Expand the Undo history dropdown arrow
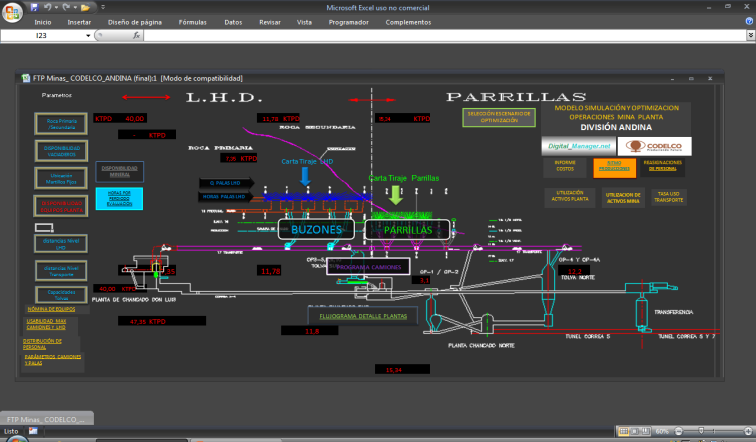This screenshot has width=756, height=442. point(56,7)
